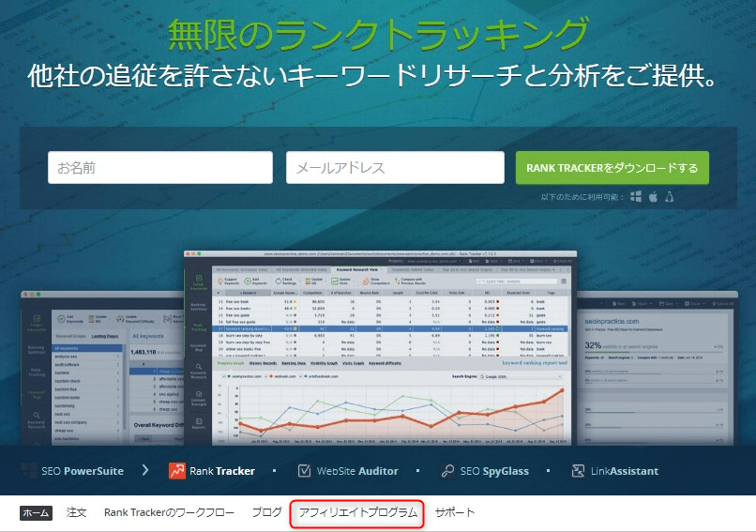Click the chevron after SEO PowerSuite
The height and width of the screenshot is (532, 756).
coord(145,470)
